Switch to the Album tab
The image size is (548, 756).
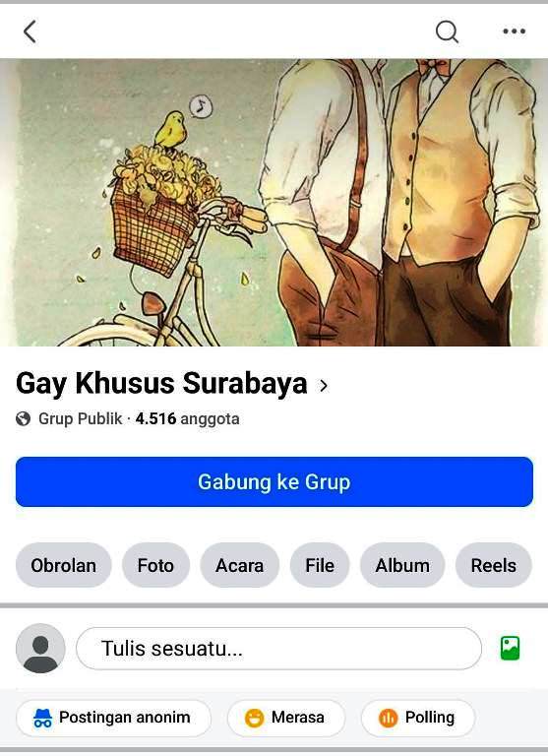(402, 565)
